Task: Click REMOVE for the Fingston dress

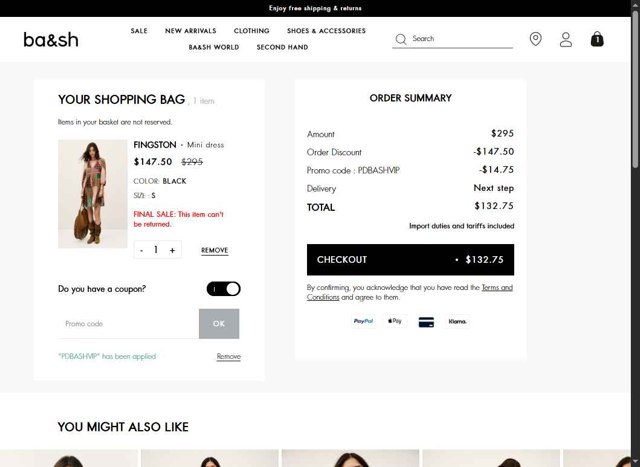Action: point(215,250)
